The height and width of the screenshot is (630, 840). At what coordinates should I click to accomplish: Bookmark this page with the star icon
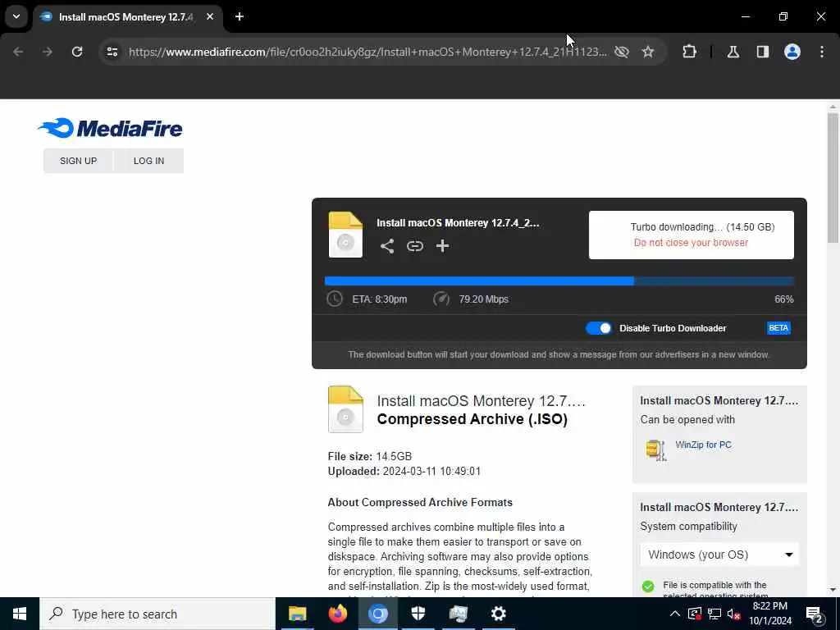point(648,52)
